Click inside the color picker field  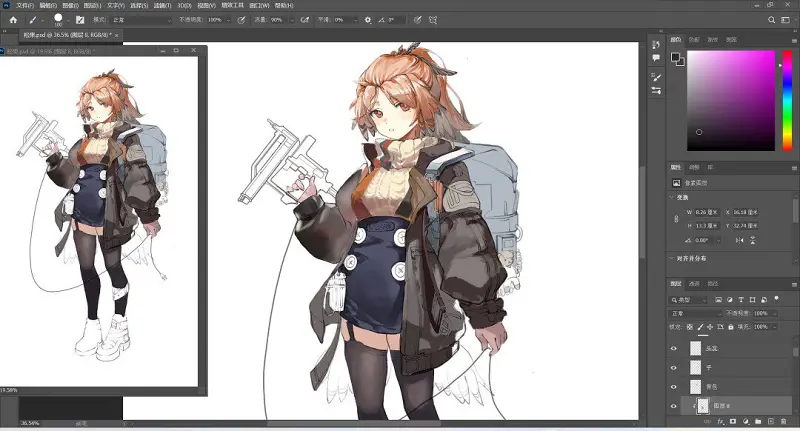coord(731,100)
